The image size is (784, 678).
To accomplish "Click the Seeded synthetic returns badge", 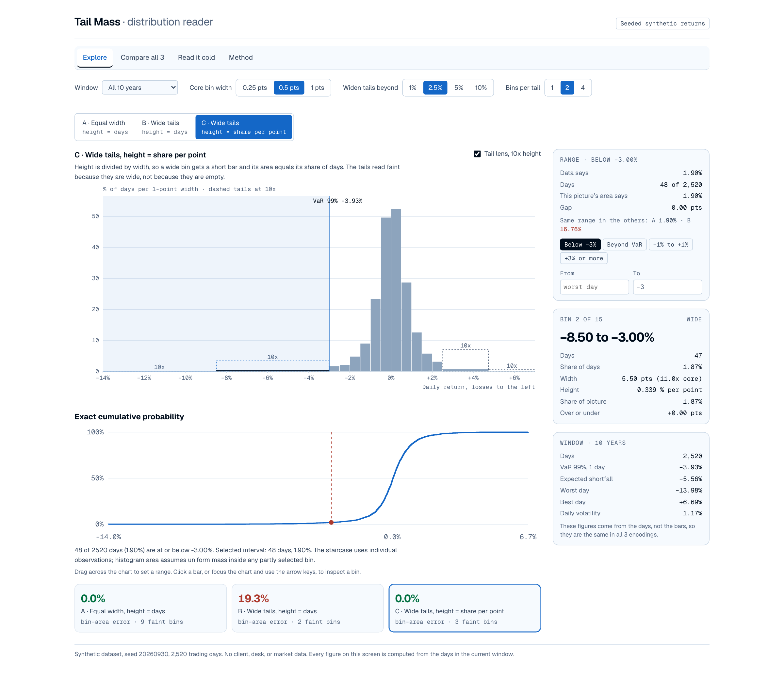I will click(x=662, y=24).
